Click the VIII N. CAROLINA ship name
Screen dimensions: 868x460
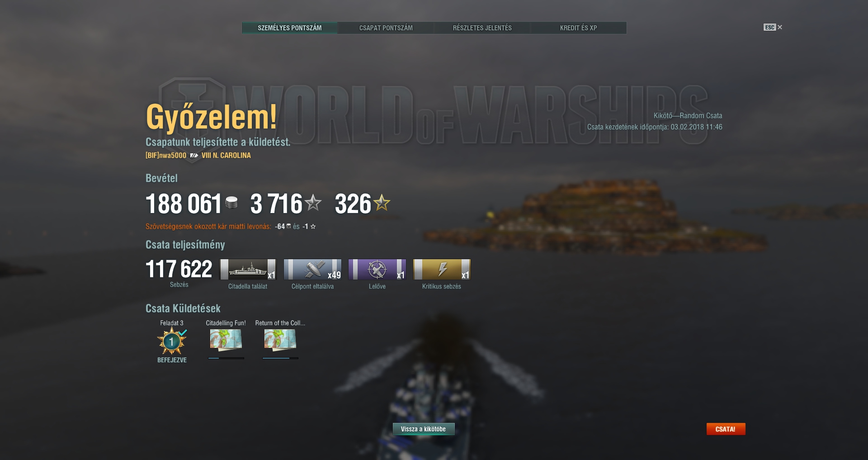coord(226,155)
